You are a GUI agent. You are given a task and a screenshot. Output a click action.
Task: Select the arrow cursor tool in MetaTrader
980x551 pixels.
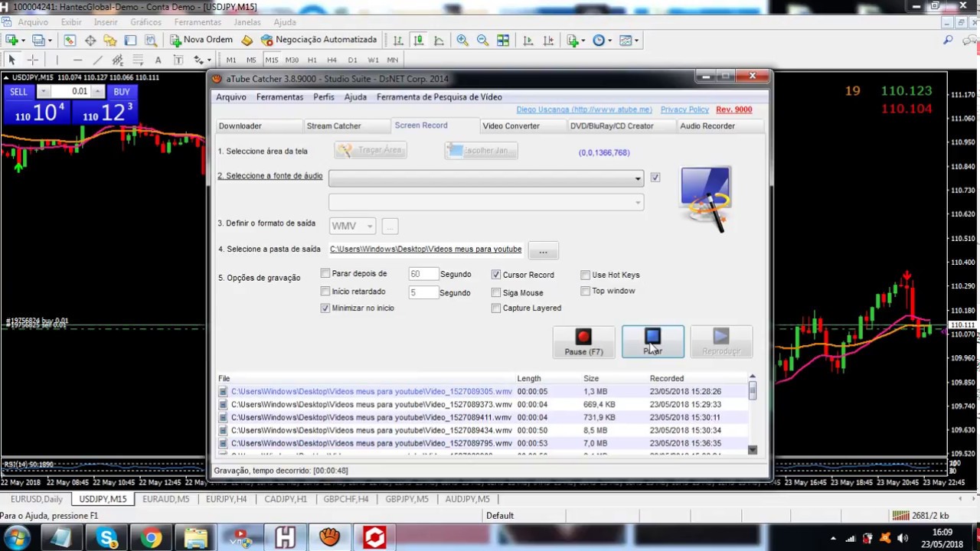click(x=11, y=60)
